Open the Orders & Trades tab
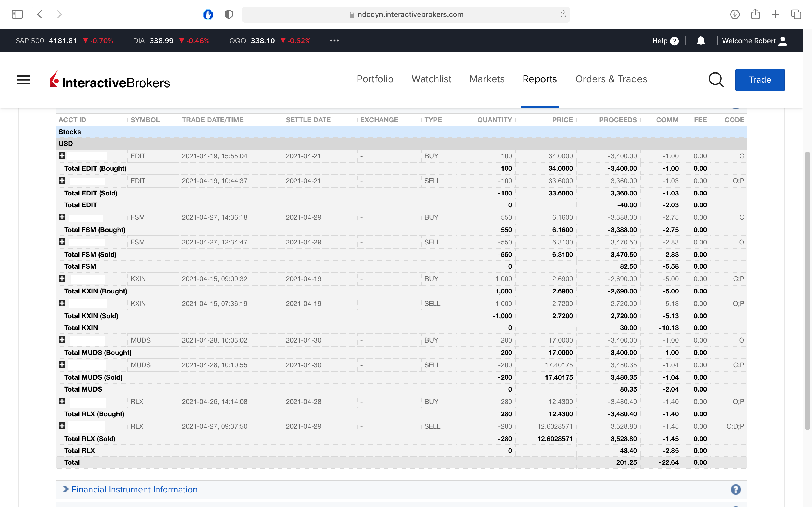Viewport: 812px width, 507px height. pos(611,79)
